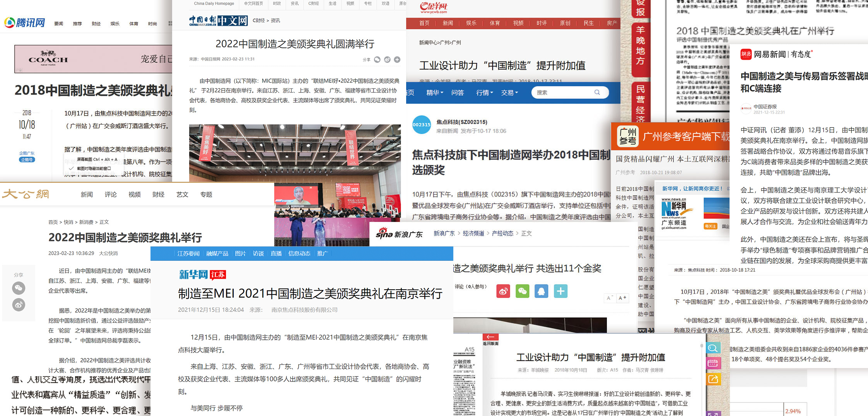Viewport: 868px width, 416px height.
Task: Click the pink calendar icon
Action: (713, 363)
